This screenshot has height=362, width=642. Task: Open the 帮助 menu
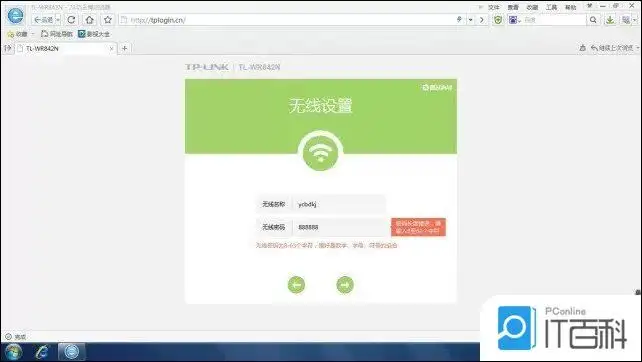coord(570,7)
